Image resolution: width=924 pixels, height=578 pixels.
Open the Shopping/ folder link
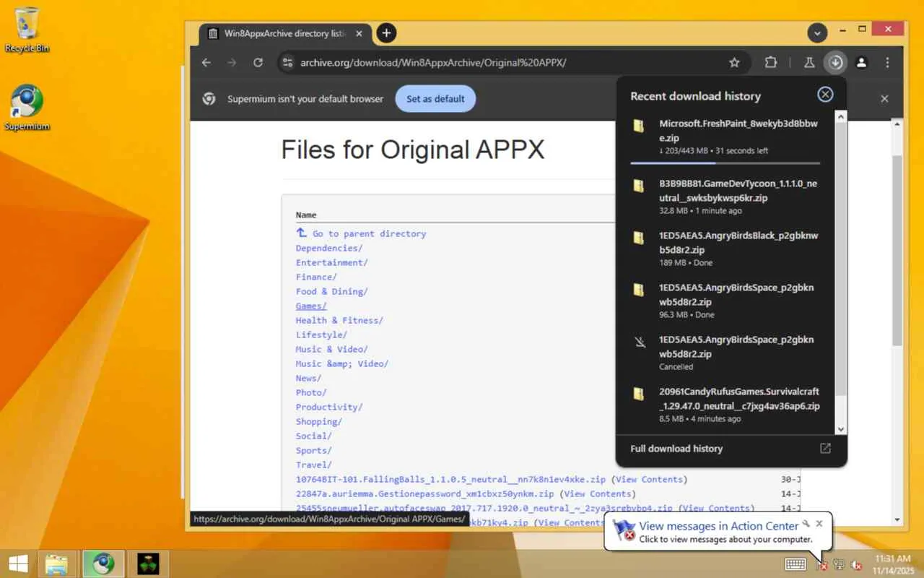point(318,421)
